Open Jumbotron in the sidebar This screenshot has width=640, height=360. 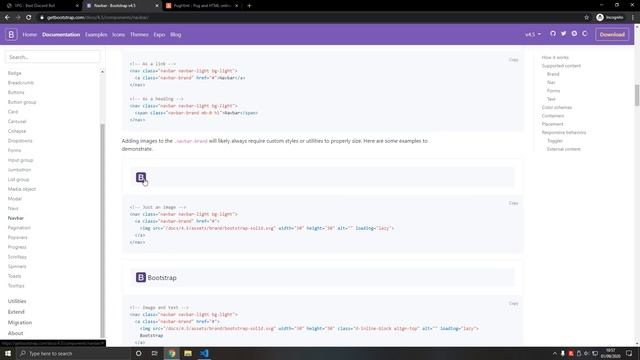tap(19, 170)
